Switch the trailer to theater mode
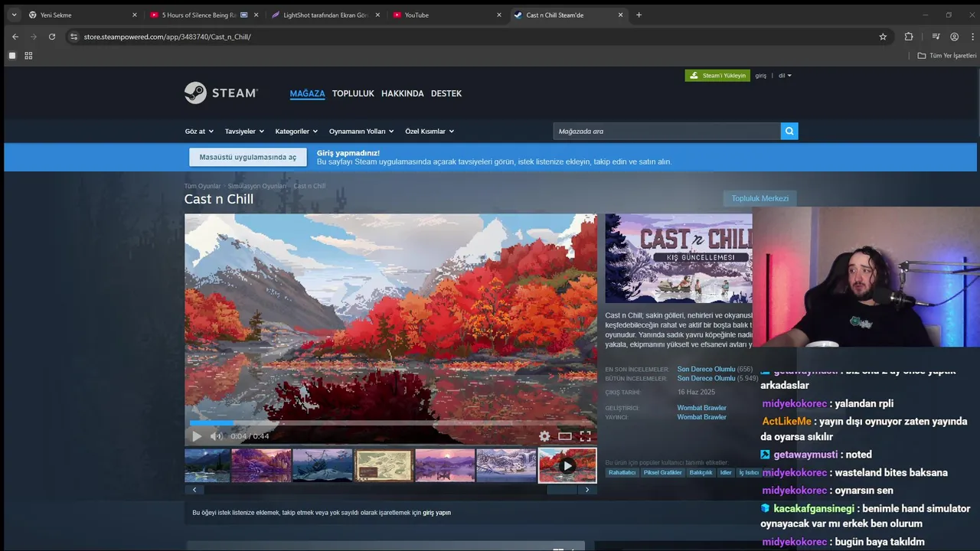980x551 pixels. click(x=565, y=436)
